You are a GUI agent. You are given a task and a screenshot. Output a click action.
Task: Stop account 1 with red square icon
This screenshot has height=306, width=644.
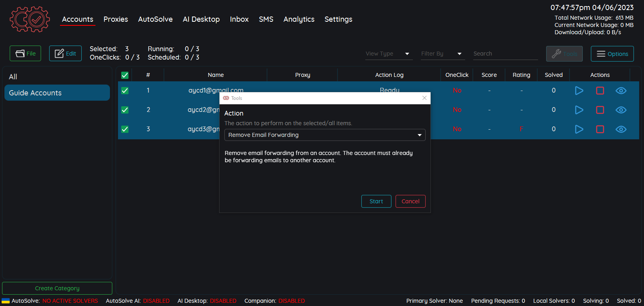600,91
